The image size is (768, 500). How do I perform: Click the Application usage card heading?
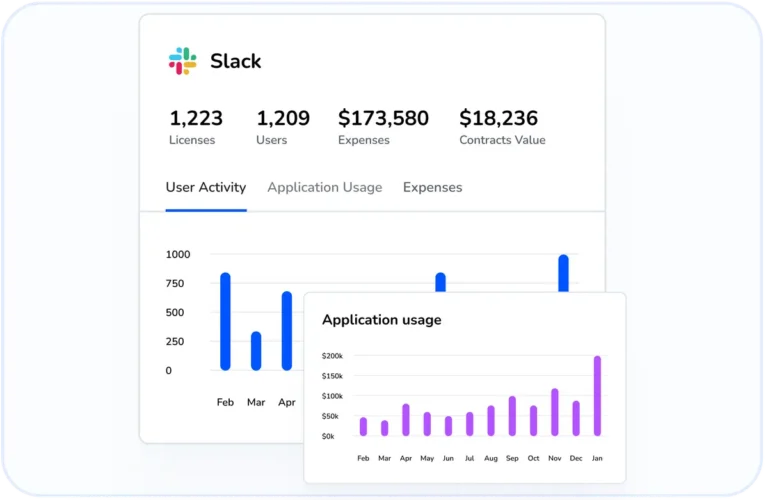point(382,320)
